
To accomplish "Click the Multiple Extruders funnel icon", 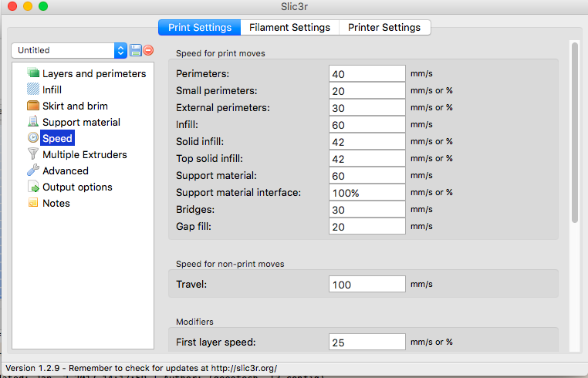I will (x=33, y=154).
